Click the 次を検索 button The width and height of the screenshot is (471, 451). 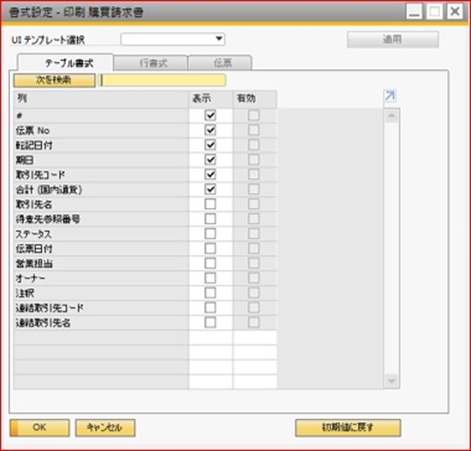(54, 80)
